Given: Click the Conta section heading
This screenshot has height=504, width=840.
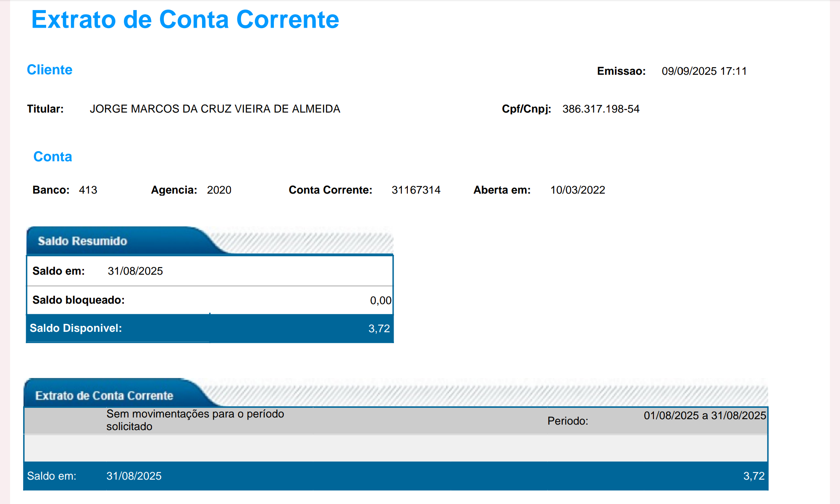Looking at the screenshot, I should pos(52,157).
